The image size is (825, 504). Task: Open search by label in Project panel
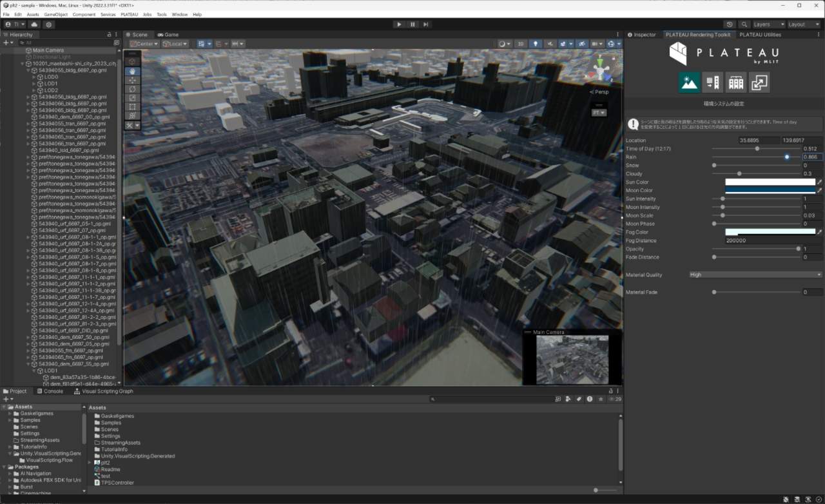click(x=579, y=400)
